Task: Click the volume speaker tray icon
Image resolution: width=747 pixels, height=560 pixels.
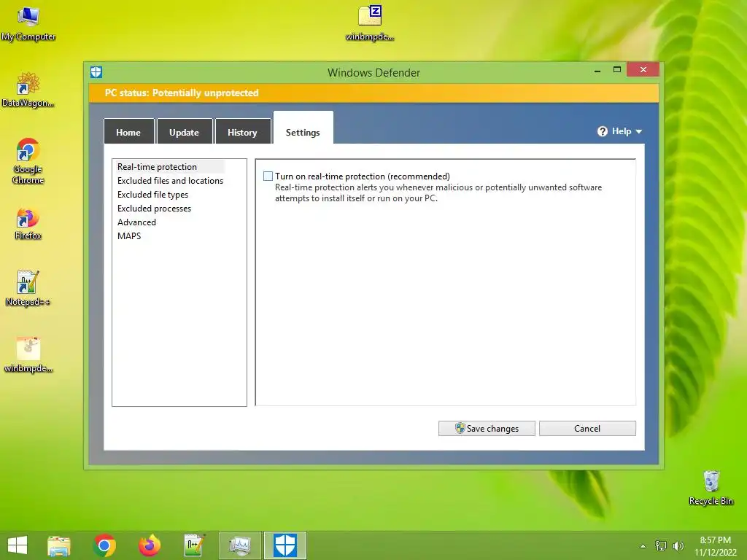Action: 678,545
